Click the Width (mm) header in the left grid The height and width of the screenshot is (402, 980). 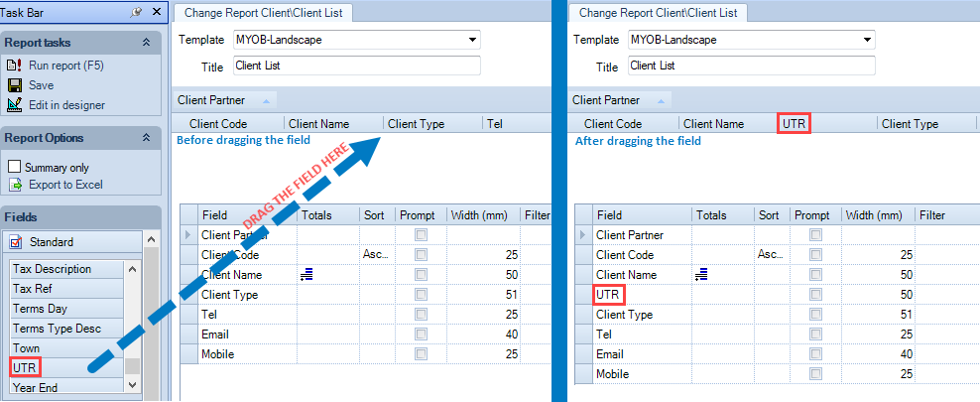point(483,215)
